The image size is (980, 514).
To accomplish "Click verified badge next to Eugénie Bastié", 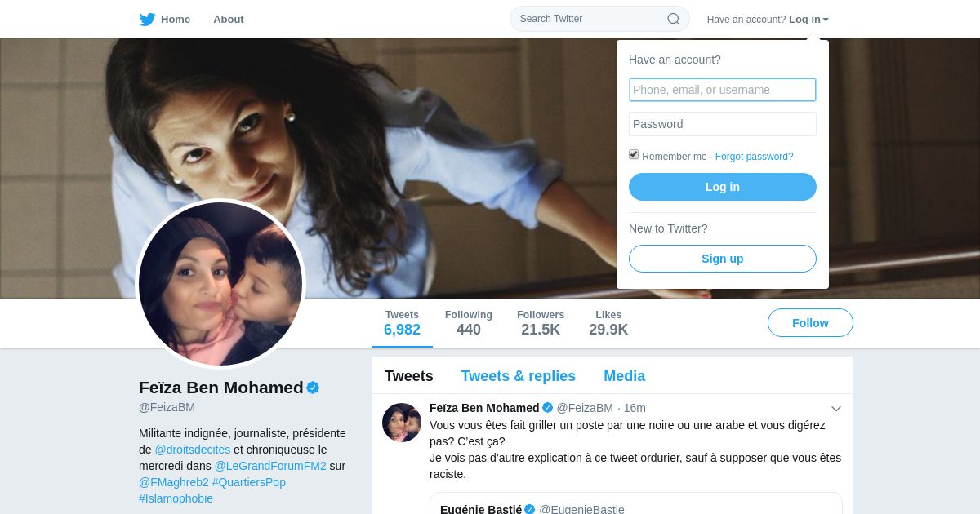I will (529, 509).
